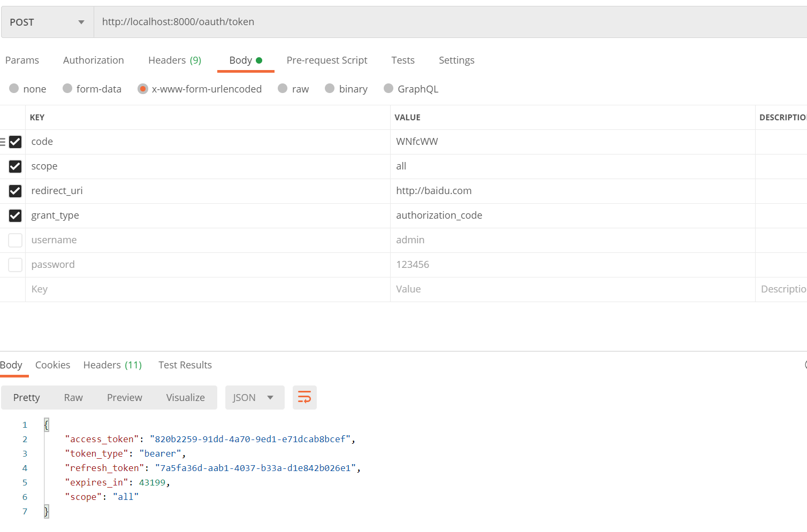Click the drag handle beside code row
Viewport: 807px width, 532px height.
3,142
